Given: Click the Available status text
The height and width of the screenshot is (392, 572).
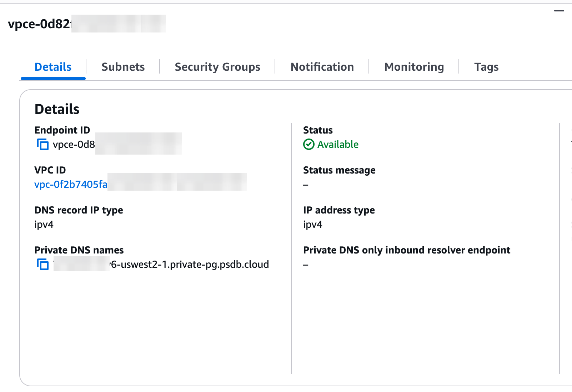Looking at the screenshot, I should coord(337,145).
